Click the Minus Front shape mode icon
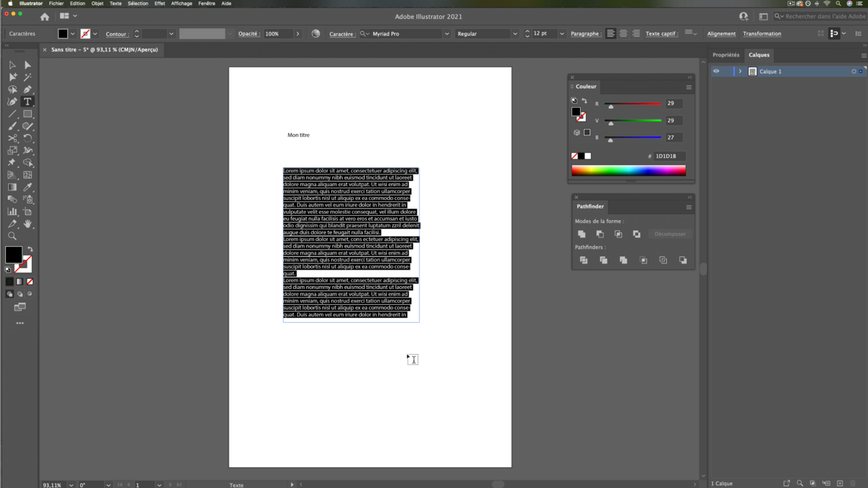 tap(600, 234)
